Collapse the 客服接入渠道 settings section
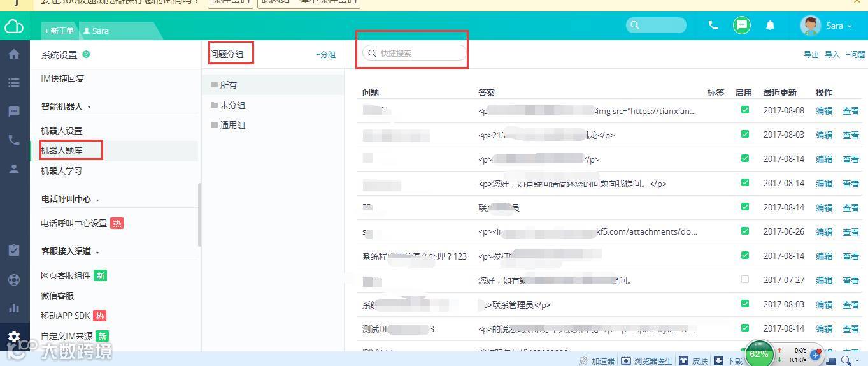This screenshot has width=868, height=366. pyautogui.click(x=70, y=251)
